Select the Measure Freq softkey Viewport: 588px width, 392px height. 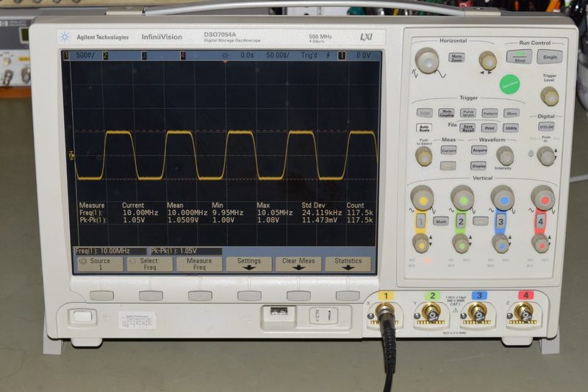pos(199,264)
